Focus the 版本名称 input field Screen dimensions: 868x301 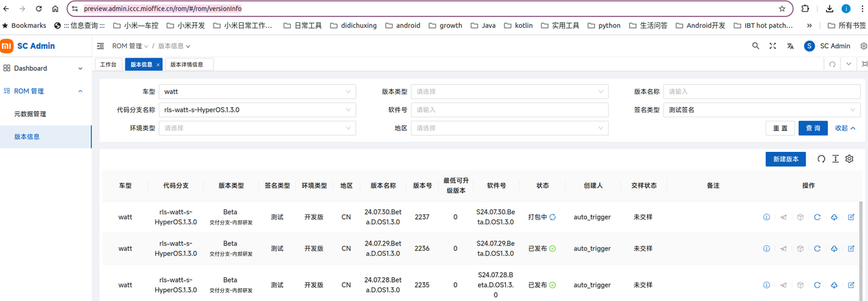click(763, 92)
